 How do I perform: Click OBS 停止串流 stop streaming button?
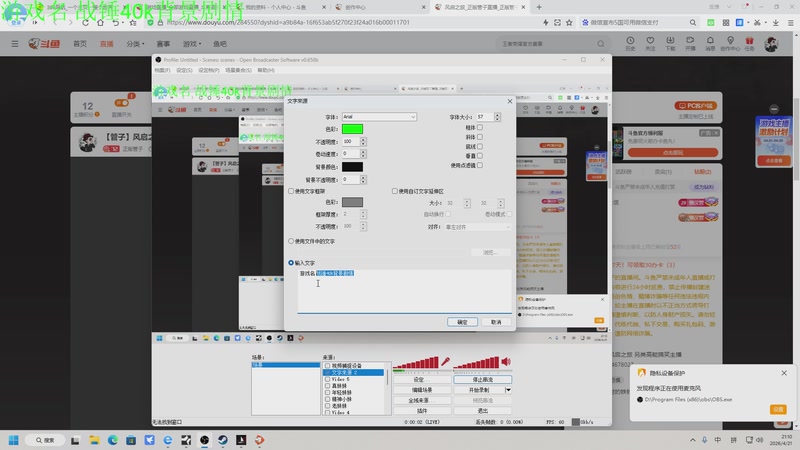pos(483,380)
